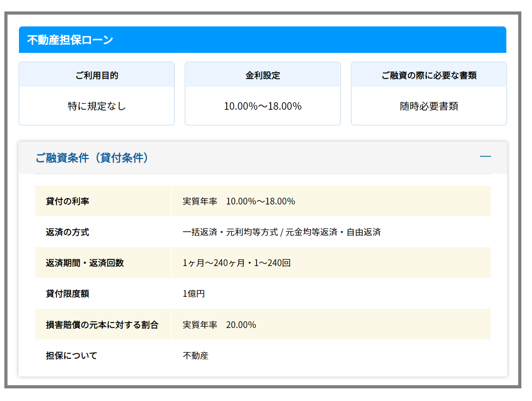532x401 pixels.
Task: Select the 実質年率 10.00%〜18.00% table value
Action: pyautogui.click(x=239, y=201)
